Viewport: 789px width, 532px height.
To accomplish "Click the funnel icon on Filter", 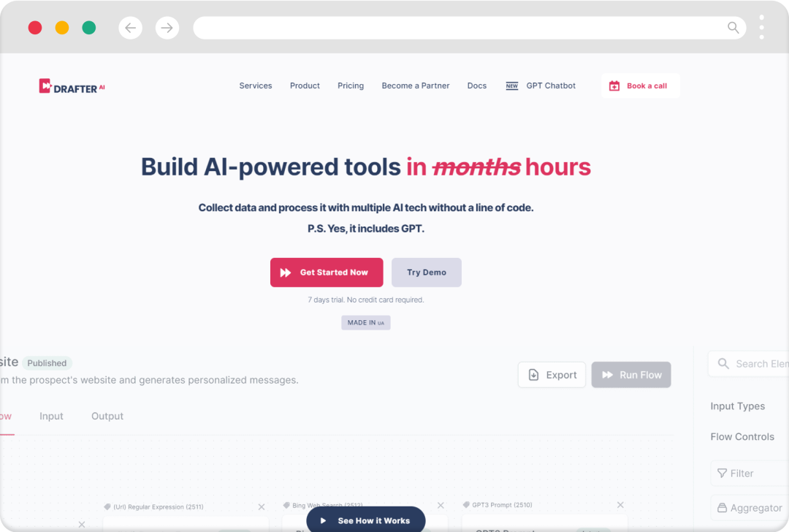I will 722,473.
